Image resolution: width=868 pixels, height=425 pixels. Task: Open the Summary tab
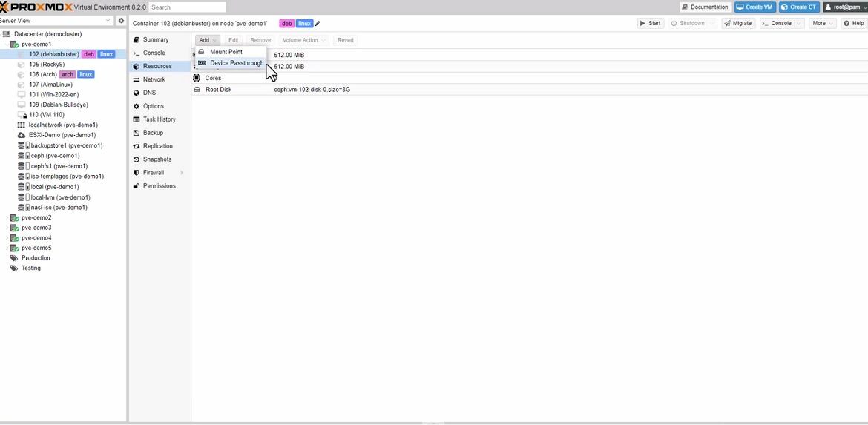click(160, 39)
